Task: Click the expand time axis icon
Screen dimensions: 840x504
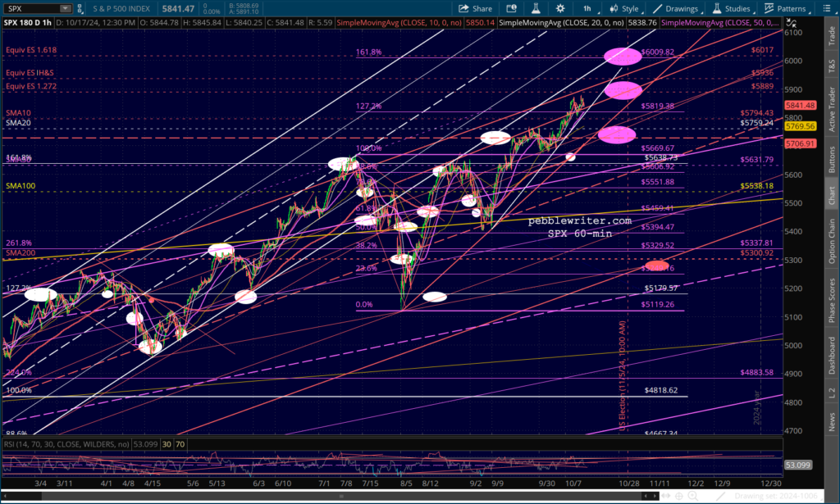Action: 666,496
